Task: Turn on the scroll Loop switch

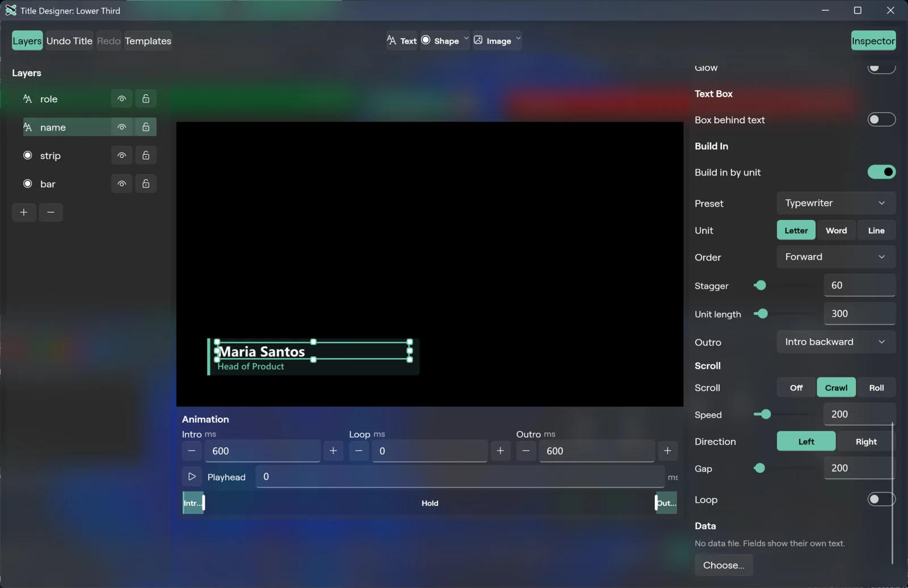Action: tap(881, 499)
